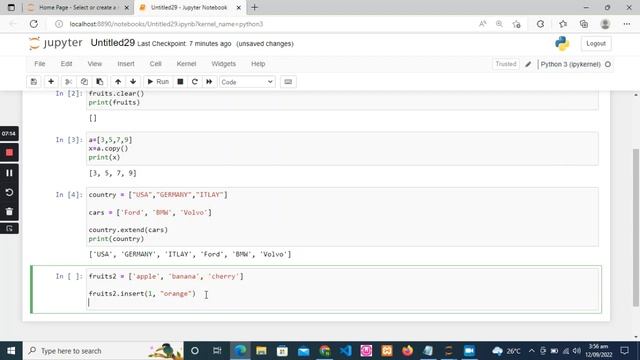Save notebook with the floppy disk icon
The height and width of the screenshot is (360, 640).
pyautogui.click(x=34, y=82)
